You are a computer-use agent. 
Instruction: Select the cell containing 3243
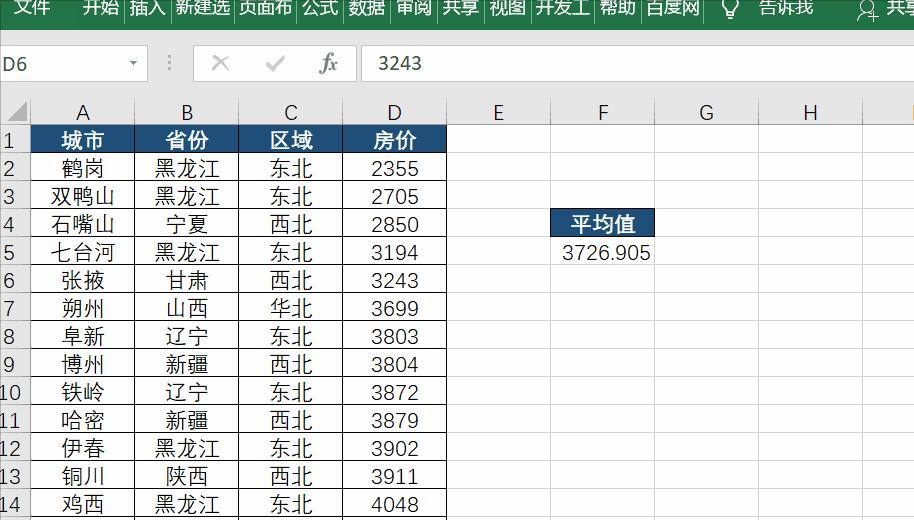[395, 280]
